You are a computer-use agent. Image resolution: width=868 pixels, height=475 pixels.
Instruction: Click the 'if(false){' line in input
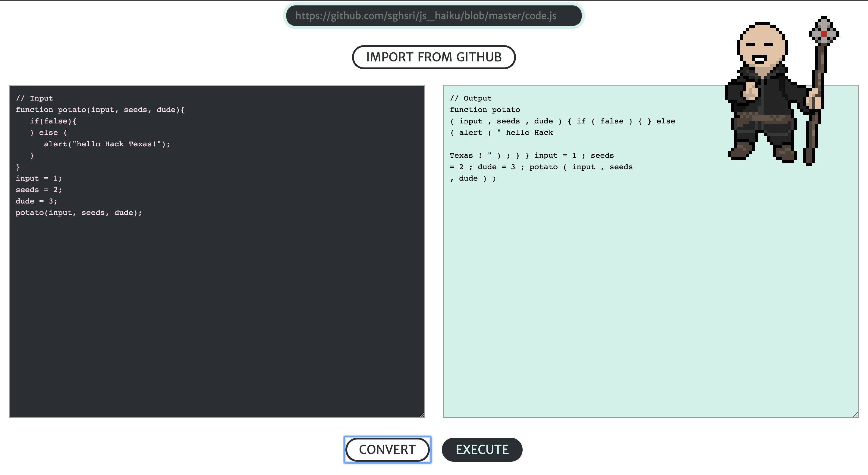(53, 121)
